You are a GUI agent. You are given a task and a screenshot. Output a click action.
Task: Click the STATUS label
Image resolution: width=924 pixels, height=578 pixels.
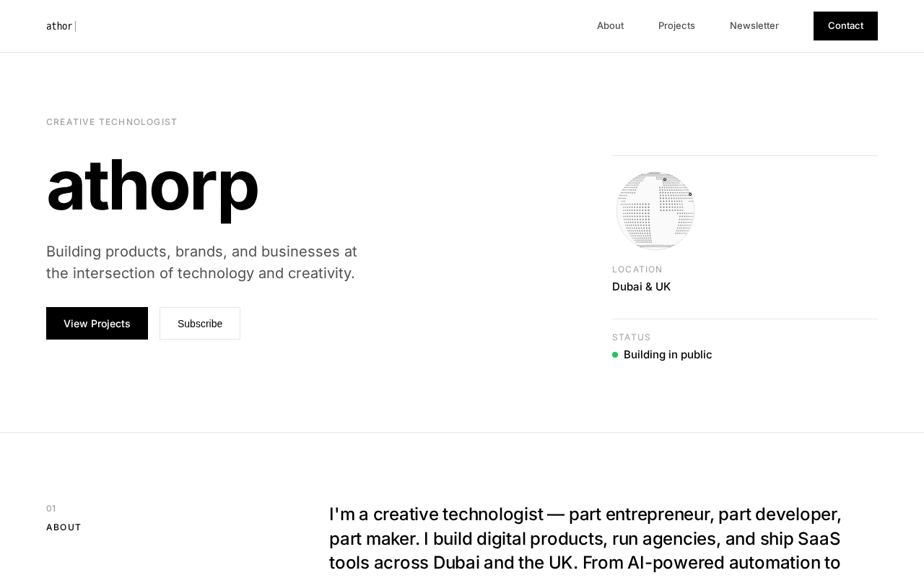coord(632,337)
